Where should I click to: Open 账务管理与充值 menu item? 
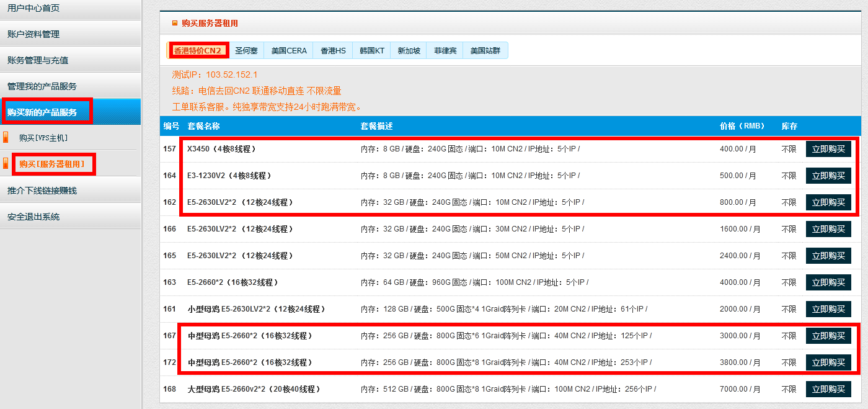(38, 60)
